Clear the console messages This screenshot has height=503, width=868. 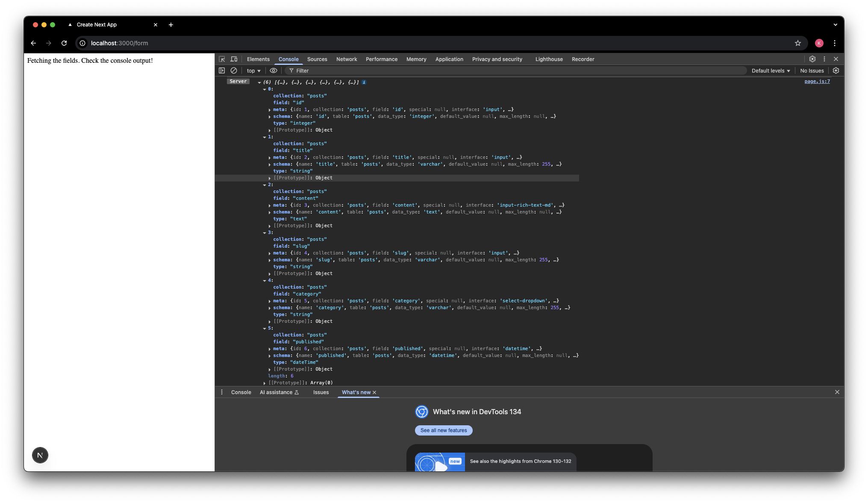(234, 70)
